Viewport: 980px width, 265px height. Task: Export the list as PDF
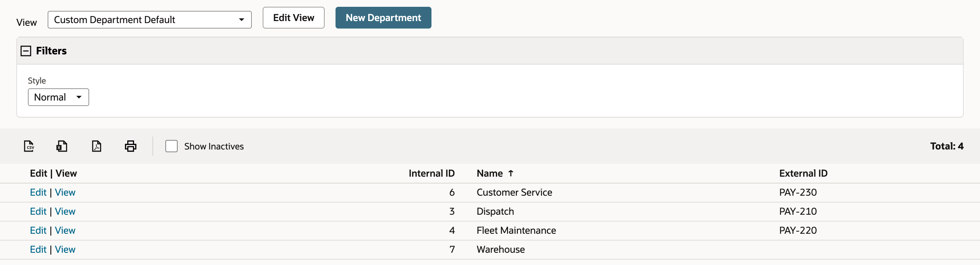point(97,146)
